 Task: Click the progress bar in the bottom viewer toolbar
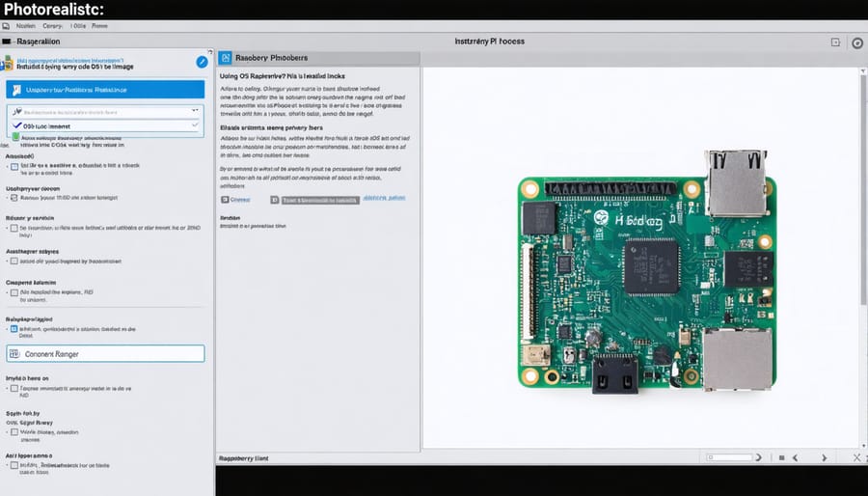(x=730, y=457)
